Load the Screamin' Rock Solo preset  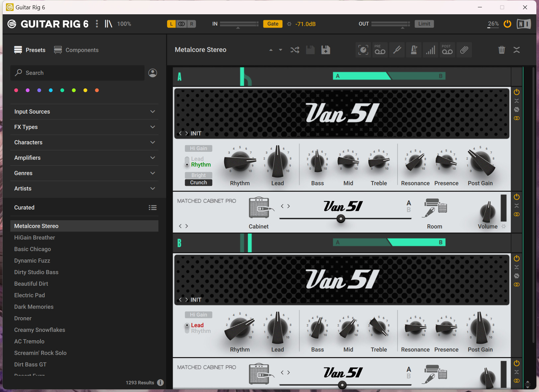[84, 353]
